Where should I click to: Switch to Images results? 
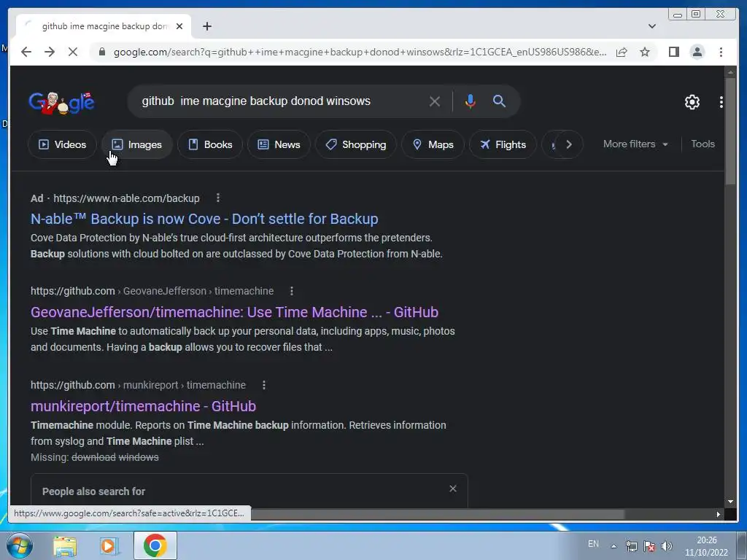coord(137,144)
